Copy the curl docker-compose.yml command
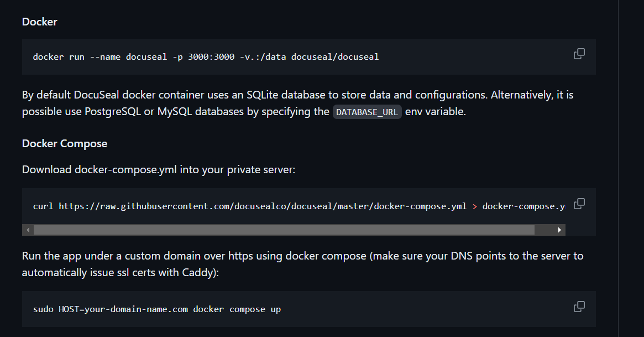Viewport: 644px width, 337px height. tap(579, 204)
